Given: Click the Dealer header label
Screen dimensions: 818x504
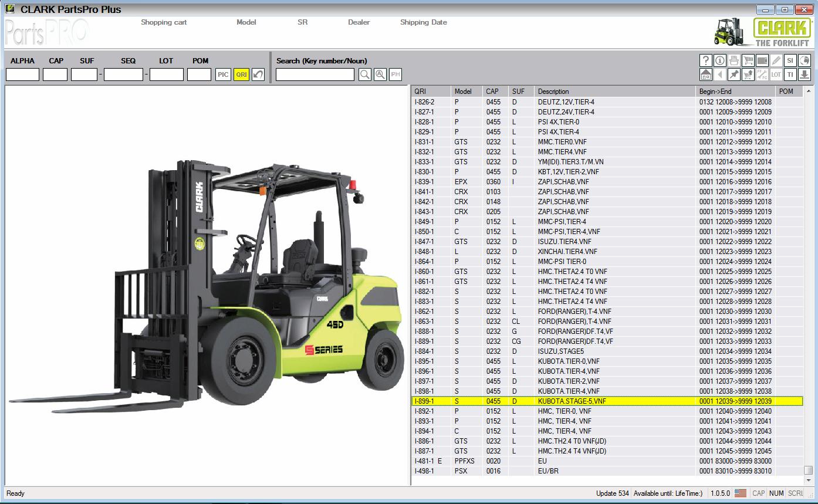Looking at the screenshot, I should (359, 22).
